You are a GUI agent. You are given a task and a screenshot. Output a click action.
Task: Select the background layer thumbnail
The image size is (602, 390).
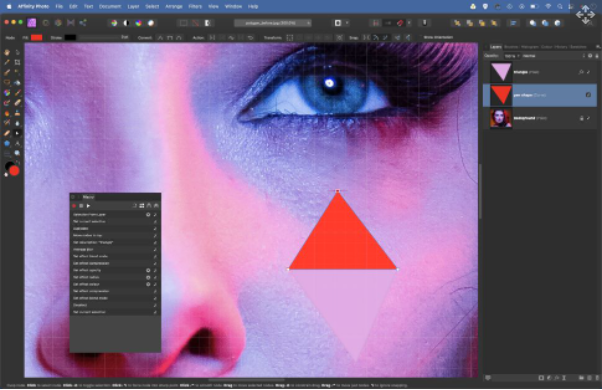coord(501,118)
